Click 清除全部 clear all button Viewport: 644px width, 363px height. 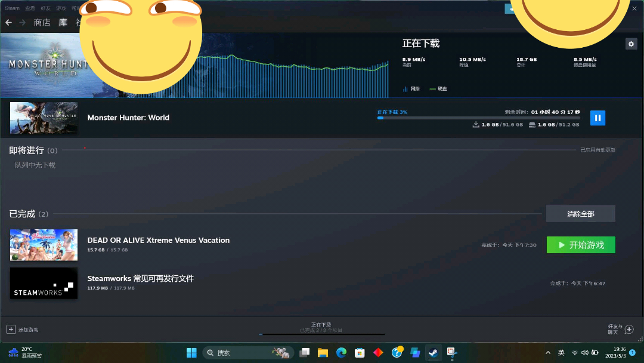(x=581, y=214)
